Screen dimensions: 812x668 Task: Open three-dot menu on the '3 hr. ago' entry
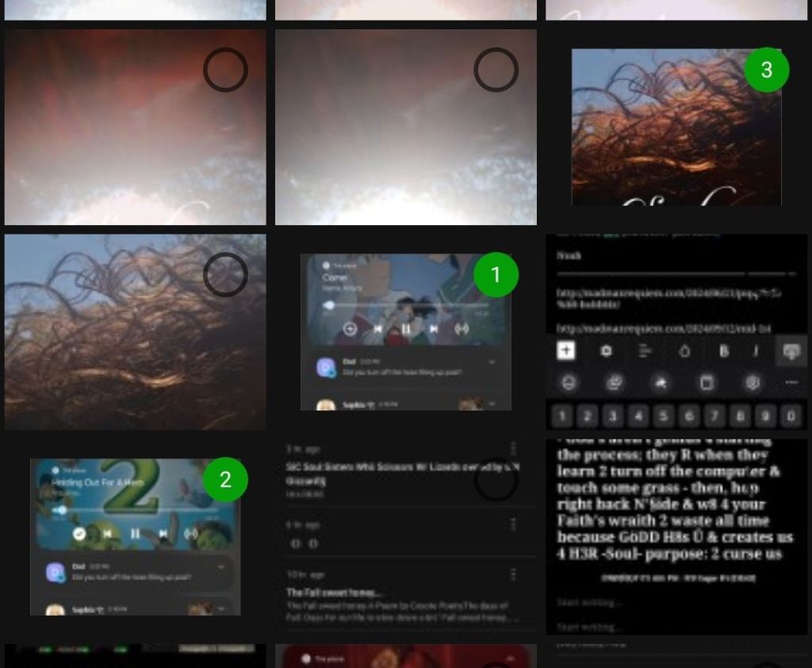pyautogui.click(x=513, y=449)
